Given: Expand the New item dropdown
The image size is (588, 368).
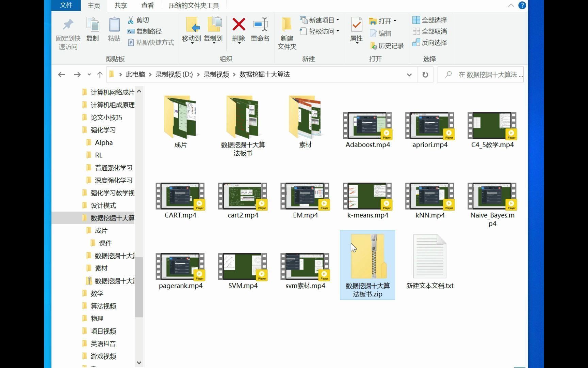Looking at the screenshot, I should coord(337,20).
